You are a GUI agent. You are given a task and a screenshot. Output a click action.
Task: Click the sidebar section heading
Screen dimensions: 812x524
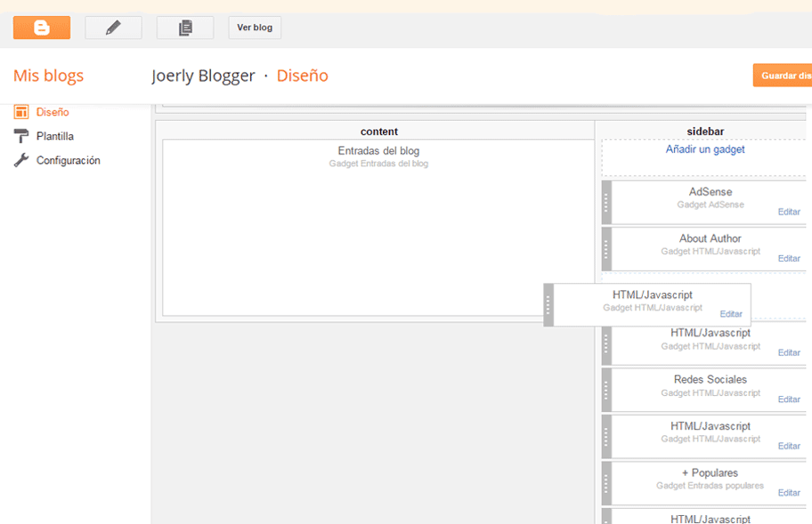tap(705, 132)
